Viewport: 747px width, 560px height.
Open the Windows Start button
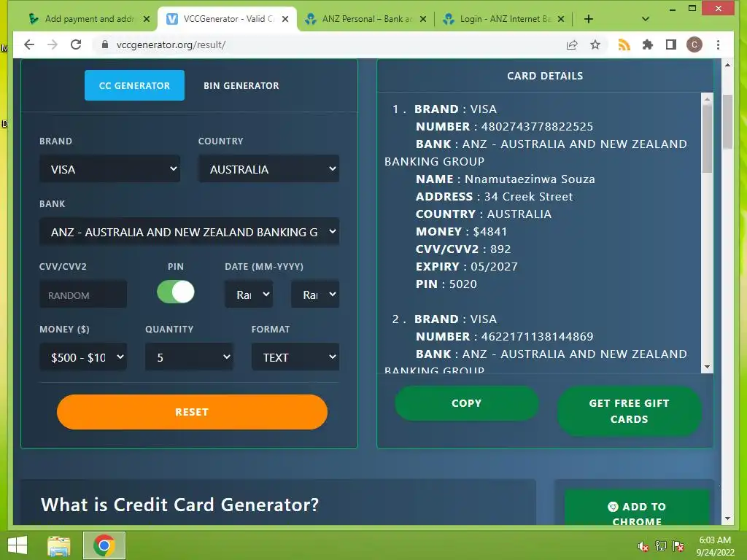pos(18,545)
